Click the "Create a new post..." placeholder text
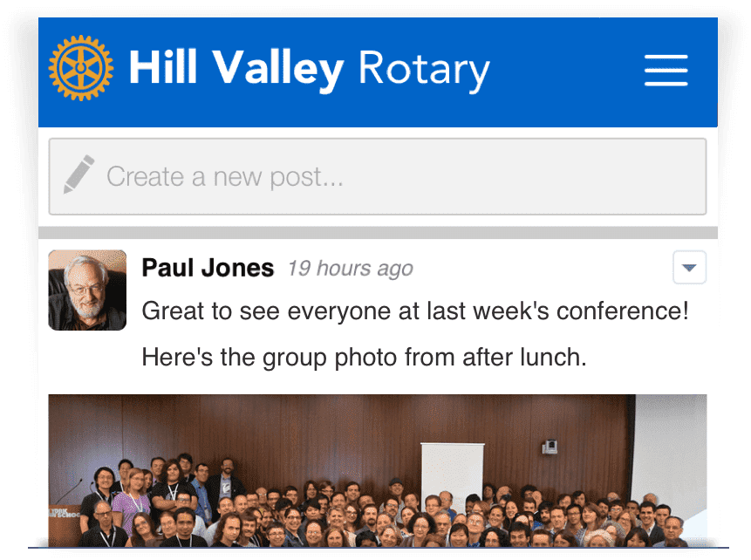 pos(224,177)
